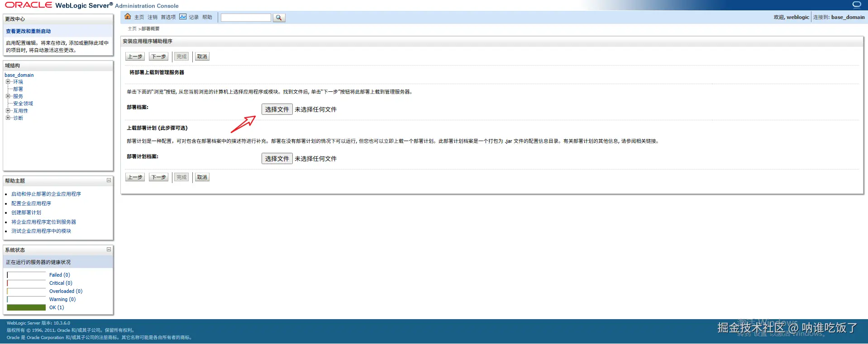Choose file for 部署计划档案
Viewport: 868px width, 344px height.
coord(277,159)
